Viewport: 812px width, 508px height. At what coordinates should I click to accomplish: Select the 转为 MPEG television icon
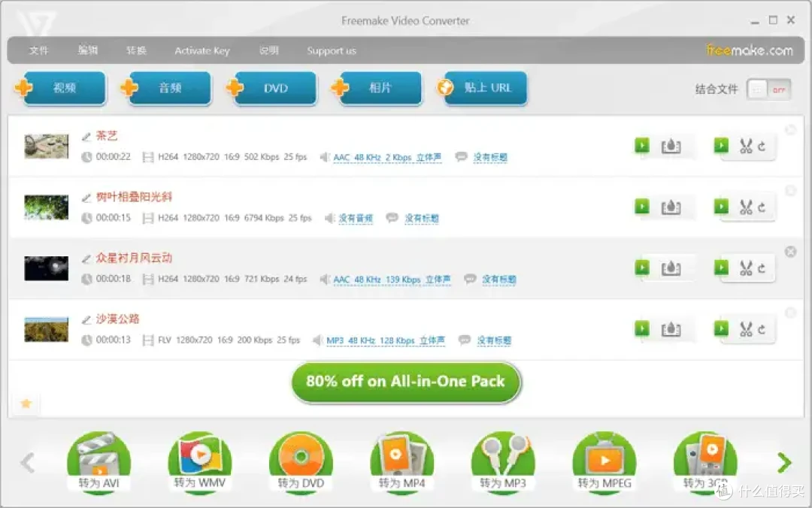click(604, 462)
